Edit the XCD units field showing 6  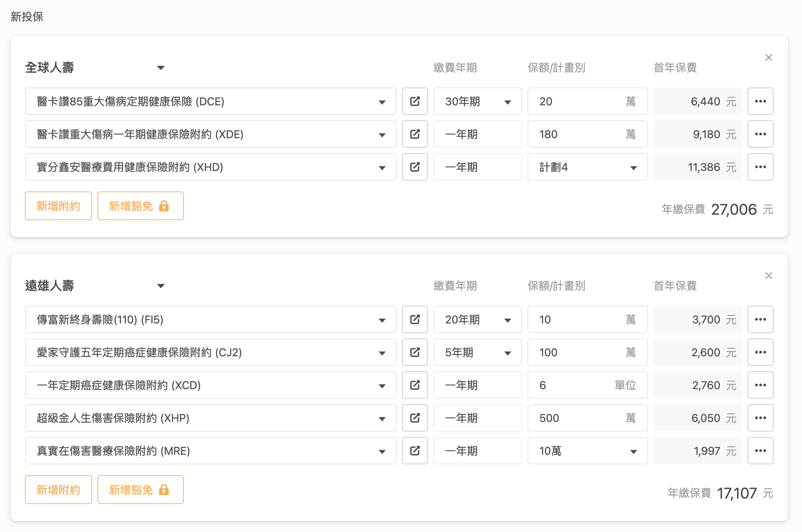coord(587,385)
